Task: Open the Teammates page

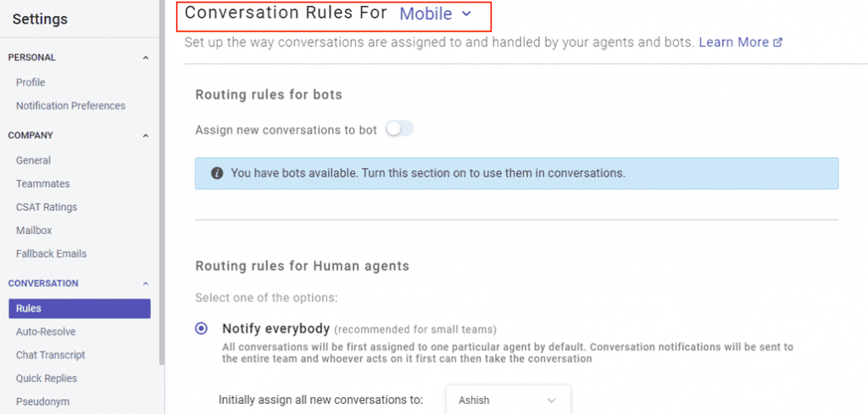Action: pos(42,184)
